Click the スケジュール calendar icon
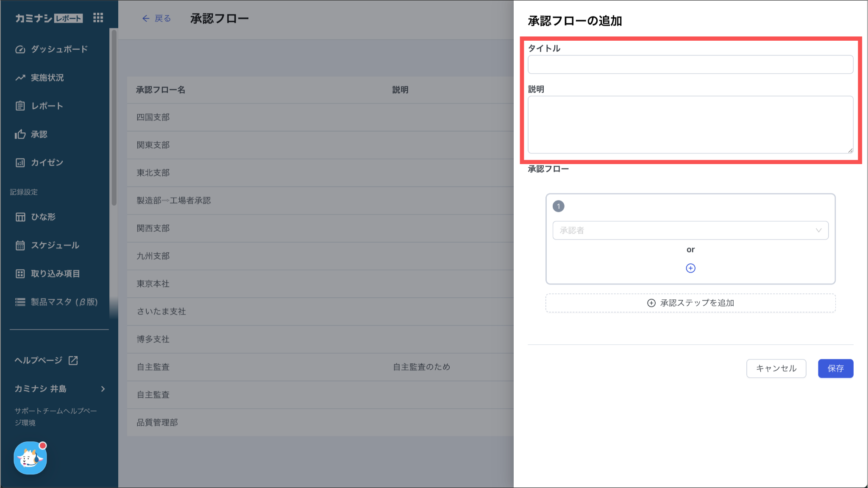 (x=20, y=245)
